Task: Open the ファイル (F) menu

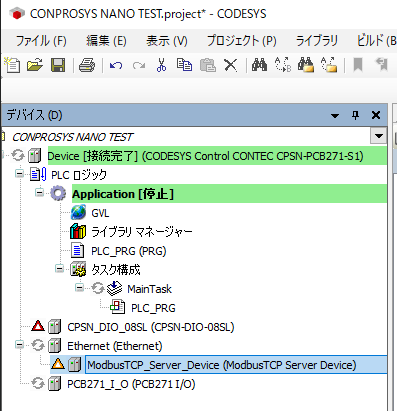Action: [x=41, y=41]
